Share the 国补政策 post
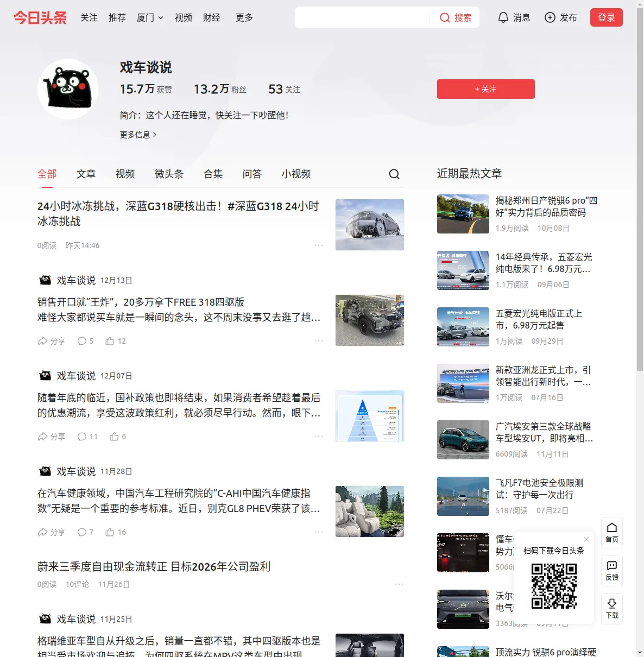Screen dimensions: 644x657 pyautogui.click(x=52, y=437)
